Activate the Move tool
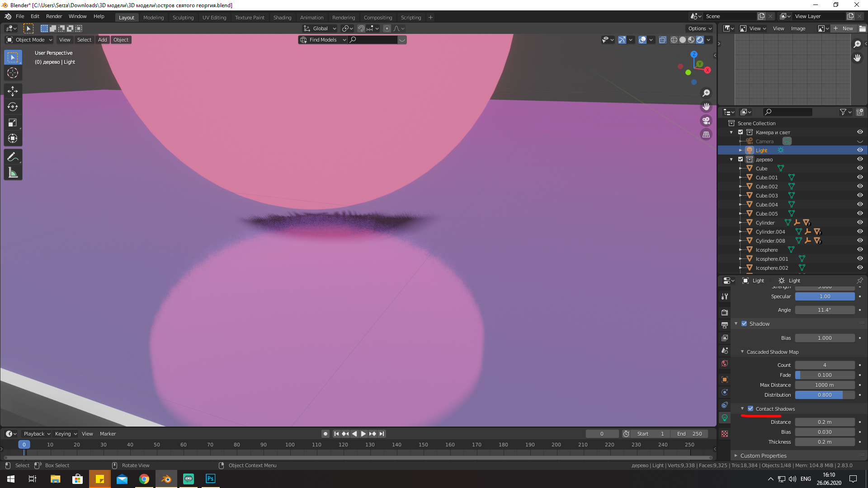 (13, 91)
